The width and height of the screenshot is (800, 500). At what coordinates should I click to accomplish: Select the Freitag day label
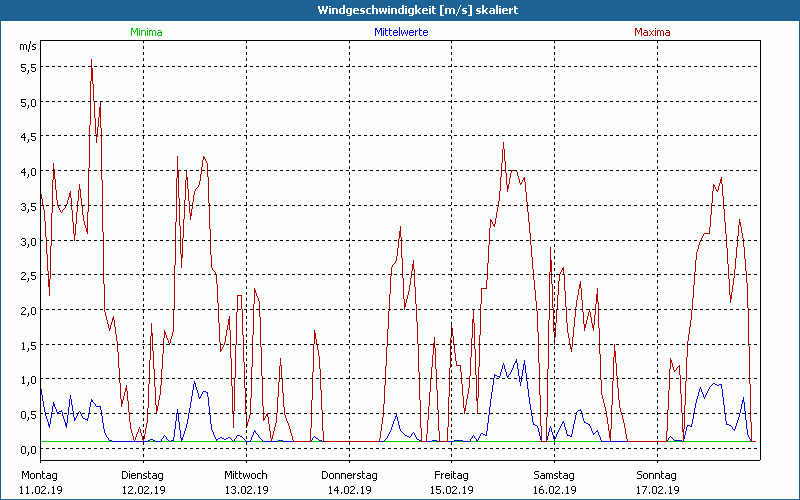pos(452,475)
